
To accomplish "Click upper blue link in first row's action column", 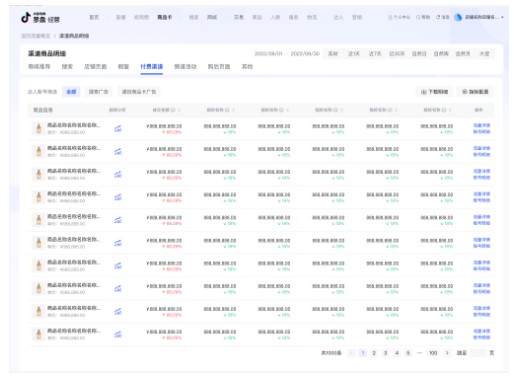I will (482, 125).
